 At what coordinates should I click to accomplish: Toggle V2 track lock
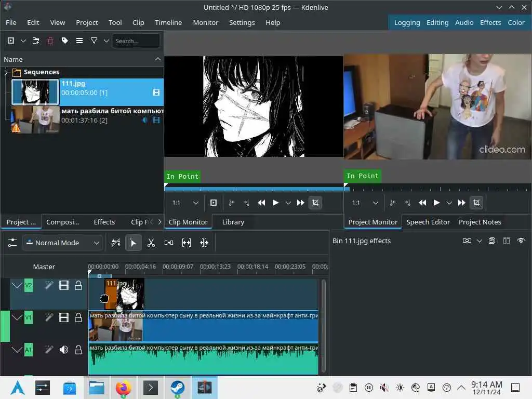click(x=78, y=285)
